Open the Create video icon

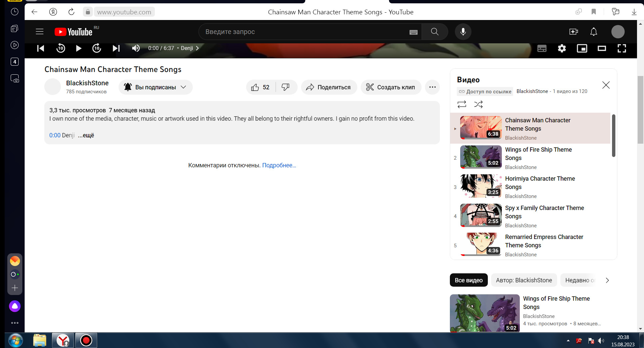tap(573, 32)
